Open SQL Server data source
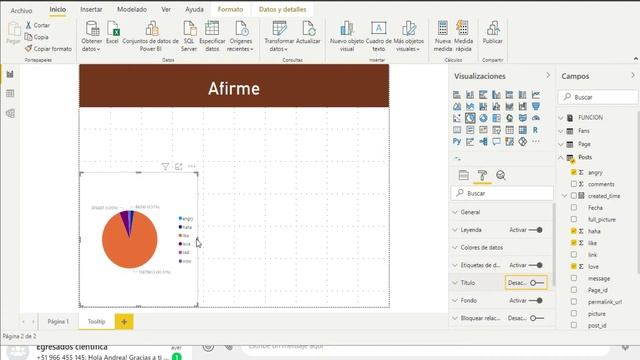 (189, 36)
